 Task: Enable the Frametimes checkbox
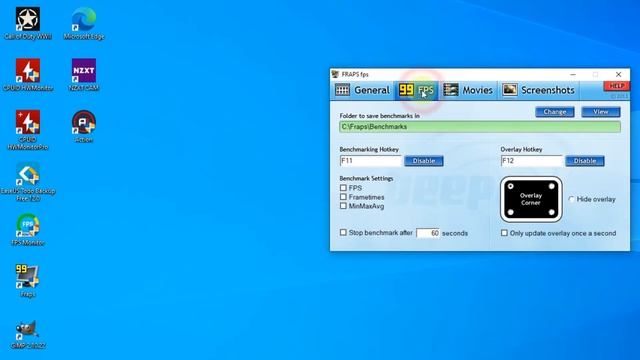click(343, 197)
